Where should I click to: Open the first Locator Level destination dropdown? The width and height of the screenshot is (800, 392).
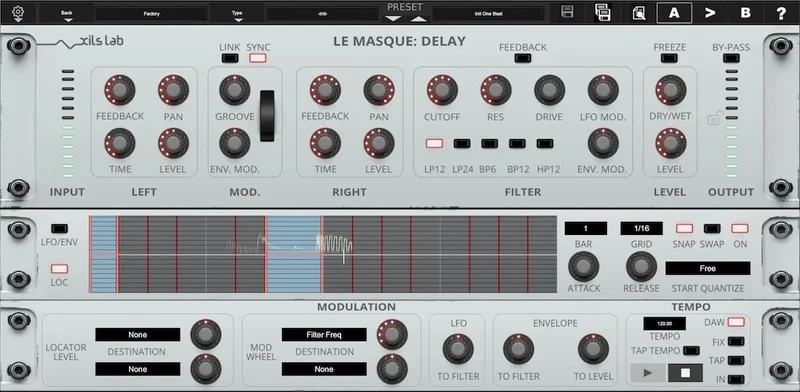[x=138, y=334]
